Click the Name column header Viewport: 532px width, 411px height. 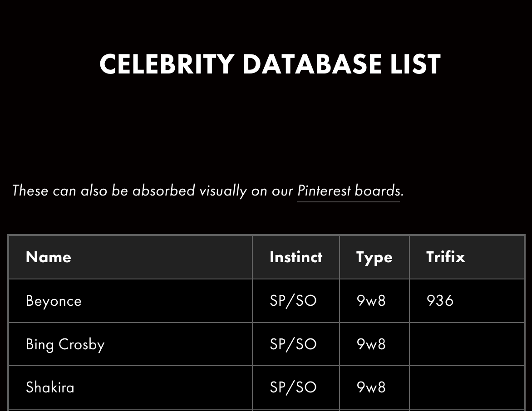click(x=49, y=257)
